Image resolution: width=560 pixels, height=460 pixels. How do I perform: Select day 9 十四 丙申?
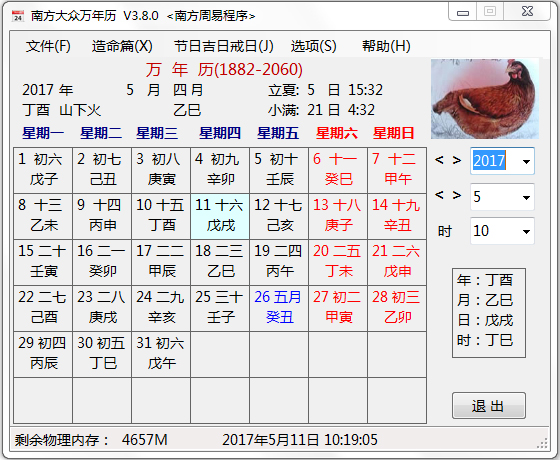click(x=102, y=216)
